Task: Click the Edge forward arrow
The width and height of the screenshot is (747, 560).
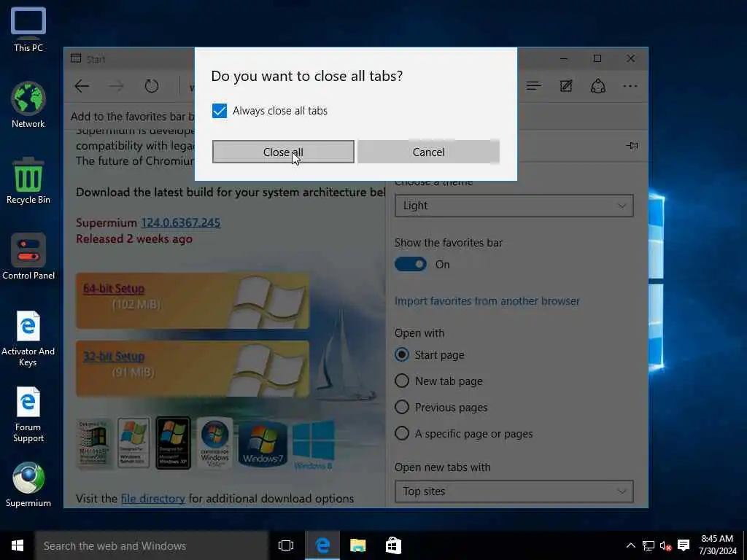Action: coord(116,86)
